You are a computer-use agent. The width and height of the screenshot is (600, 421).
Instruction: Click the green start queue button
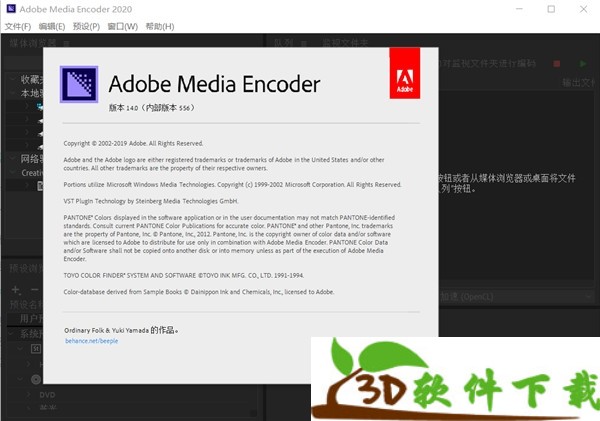(x=583, y=64)
